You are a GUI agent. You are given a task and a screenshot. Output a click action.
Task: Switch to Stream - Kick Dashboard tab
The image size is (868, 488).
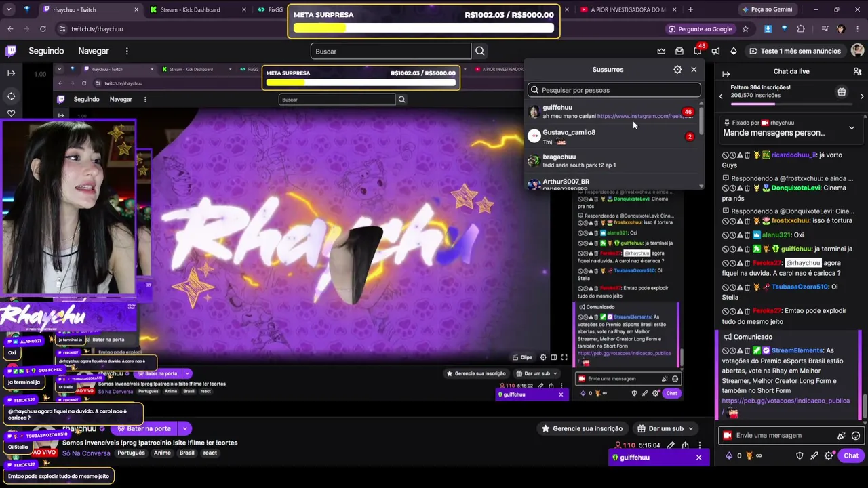pyautogui.click(x=195, y=9)
